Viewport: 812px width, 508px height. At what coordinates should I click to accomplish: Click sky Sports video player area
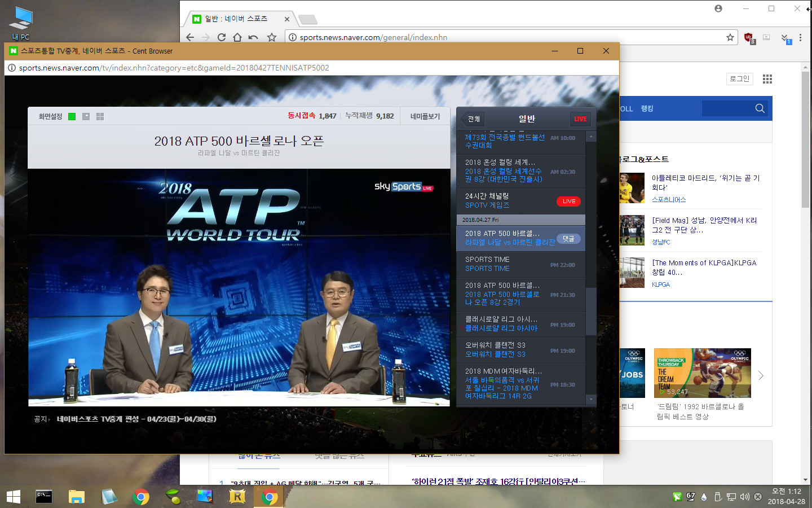[x=239, y=287]
